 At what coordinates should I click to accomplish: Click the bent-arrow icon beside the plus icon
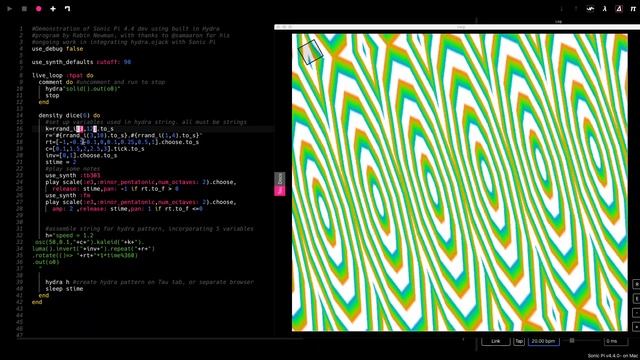point(67,9)
